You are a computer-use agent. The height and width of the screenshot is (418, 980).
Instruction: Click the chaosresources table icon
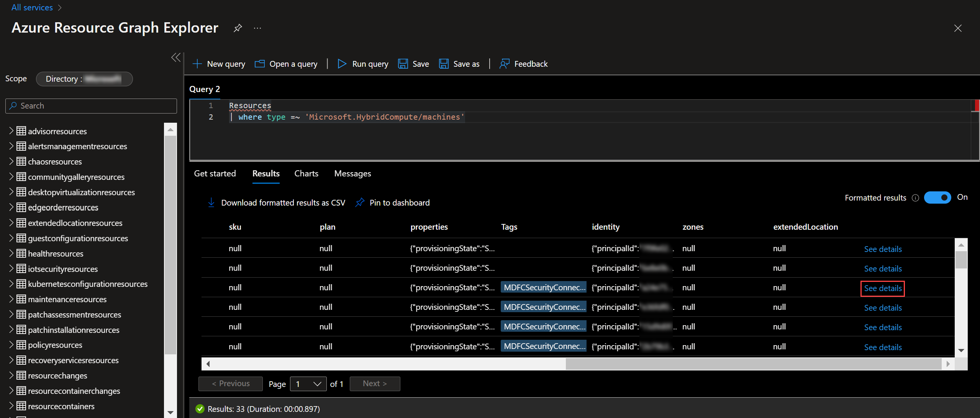[21, 161]
